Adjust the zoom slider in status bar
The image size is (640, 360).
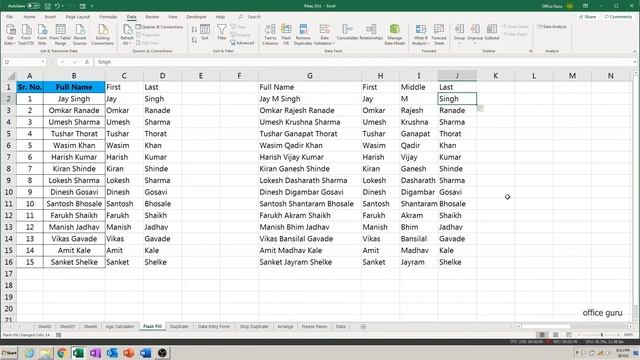(602, 335)
